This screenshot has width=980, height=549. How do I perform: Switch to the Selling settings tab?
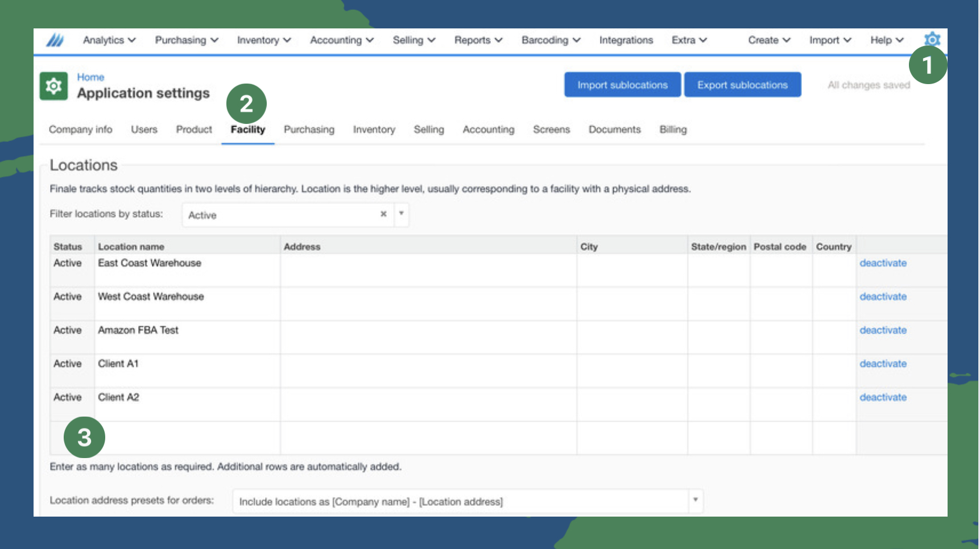coord(429,130)
